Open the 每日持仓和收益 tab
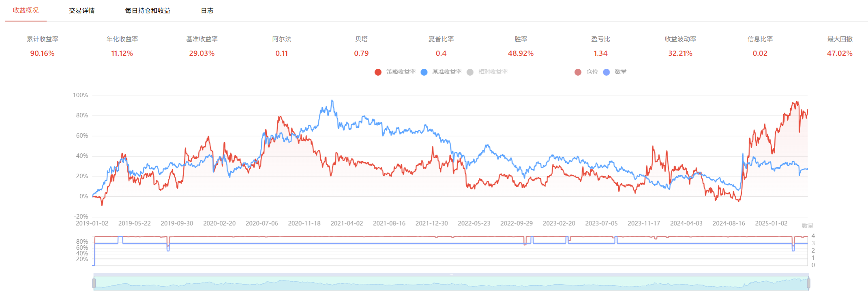The height and width of the screenshot is (304, 868). coord(148,11)
